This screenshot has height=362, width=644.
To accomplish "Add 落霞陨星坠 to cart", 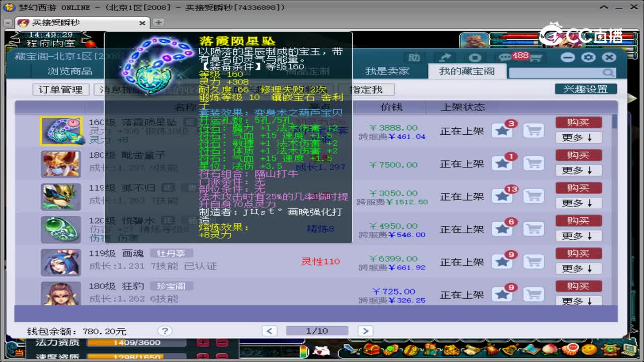I will [533, 131].
